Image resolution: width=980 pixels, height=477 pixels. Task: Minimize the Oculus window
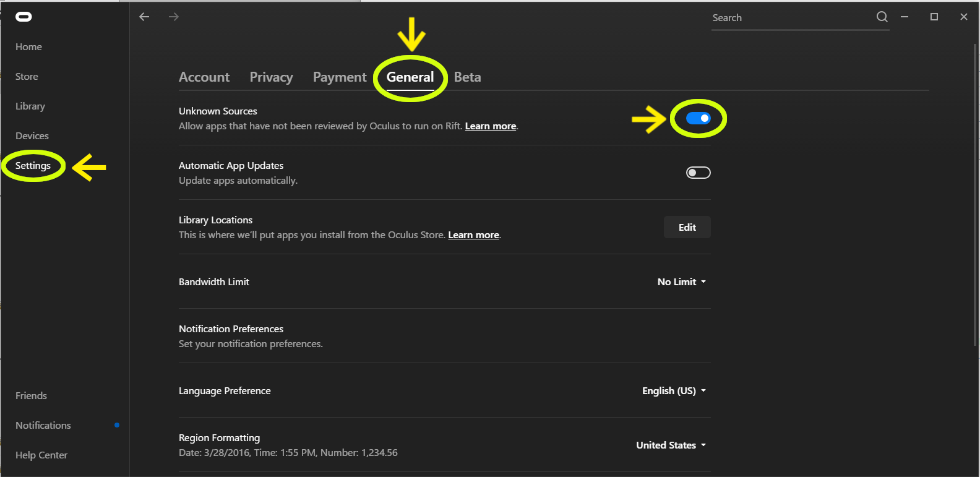pos(905,17)
